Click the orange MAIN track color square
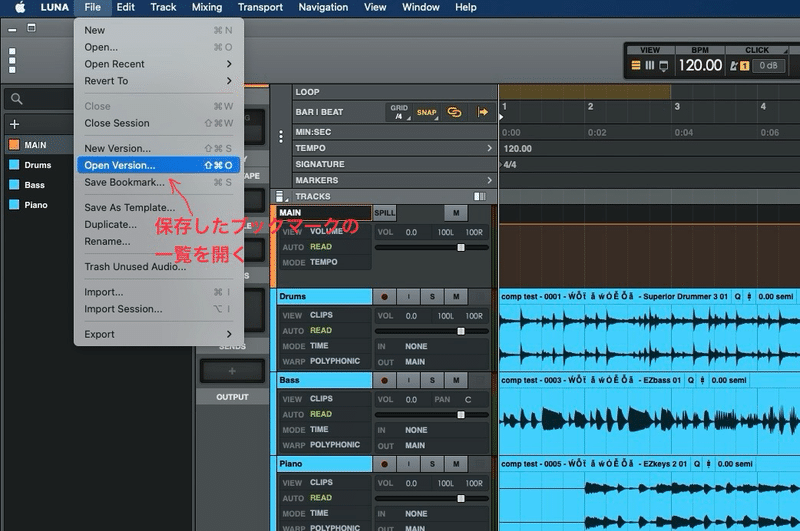This screenshot has height=531, width=800. tap(14, 145)
